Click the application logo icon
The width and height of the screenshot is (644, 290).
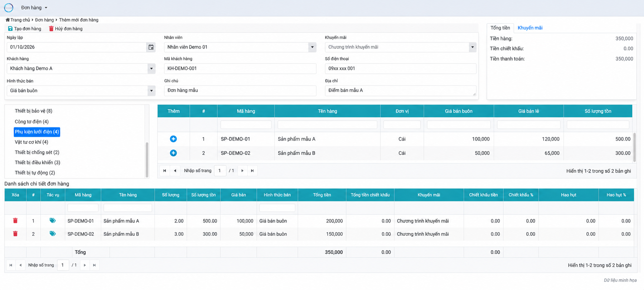point(9,8)
